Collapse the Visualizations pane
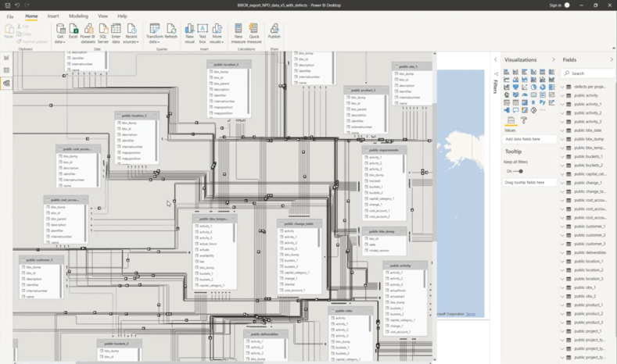617x364 pixels. coord(553,59)
